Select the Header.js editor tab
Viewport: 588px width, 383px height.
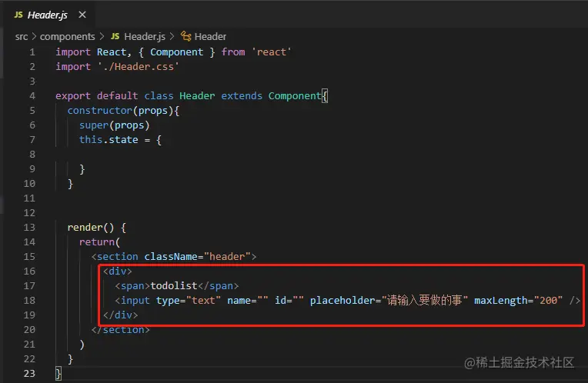coord(50,15)
